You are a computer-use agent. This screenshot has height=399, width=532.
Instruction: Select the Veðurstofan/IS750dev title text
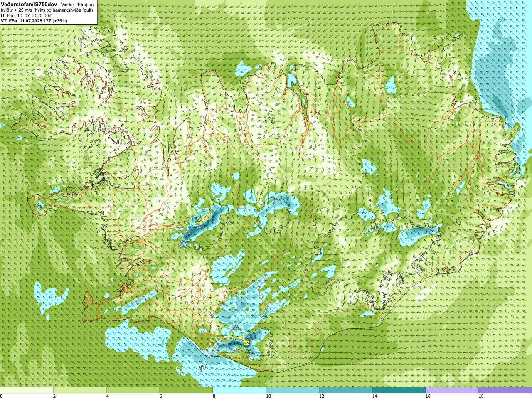(x=29, y=4)
